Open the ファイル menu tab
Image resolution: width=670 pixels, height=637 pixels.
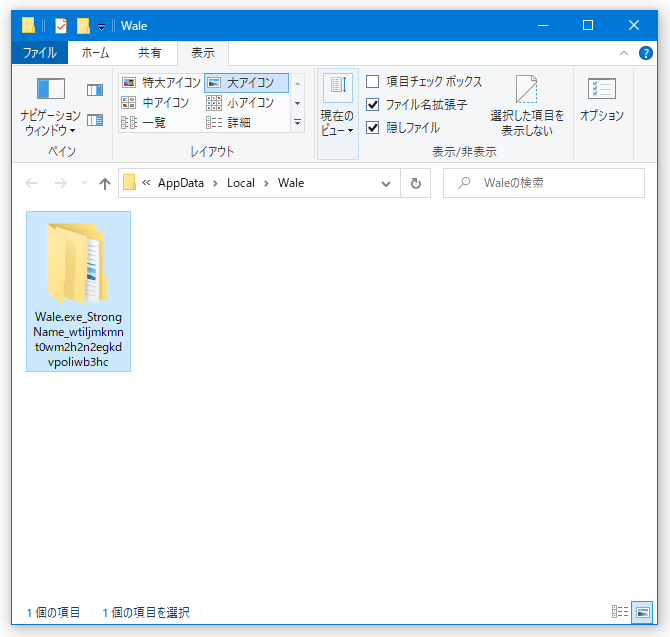pos(40,53)
